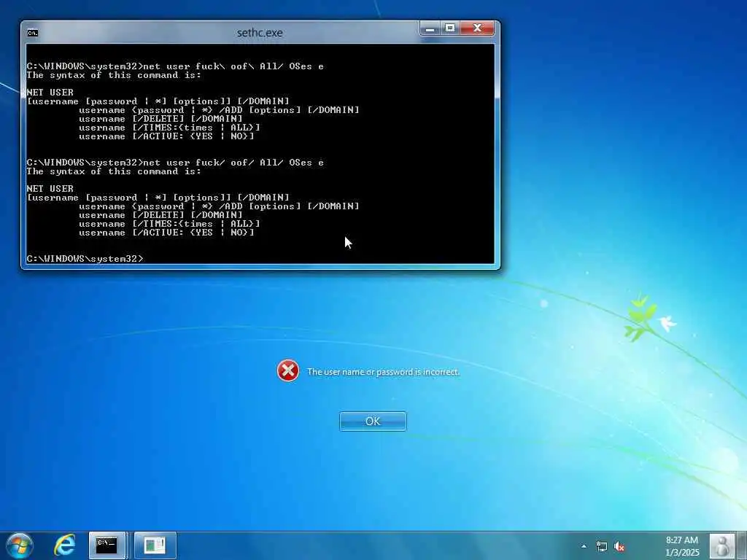Image resolution: width=747 pixels, height=560 pixels.
Task: Maximize the sethc.exe window
Action: pos(449,28)
